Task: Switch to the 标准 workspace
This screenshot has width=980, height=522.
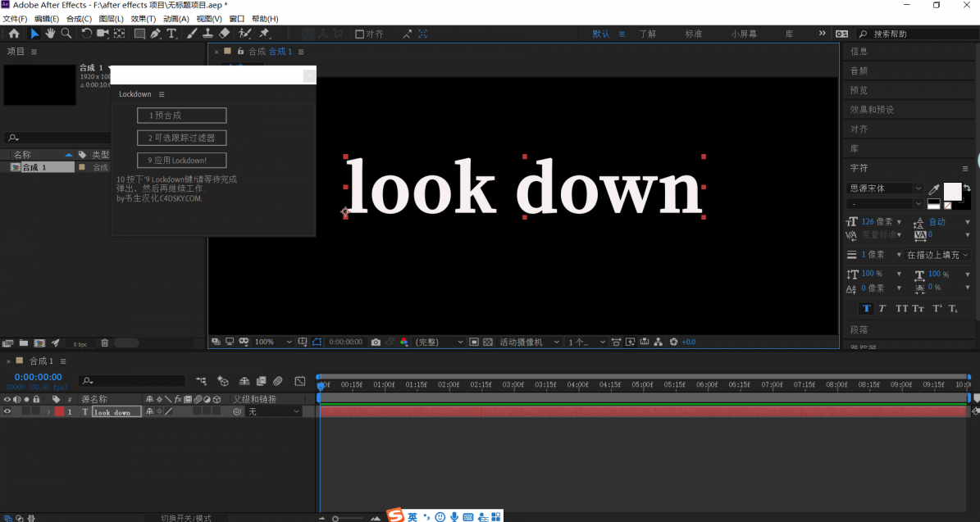Action: 694,34
